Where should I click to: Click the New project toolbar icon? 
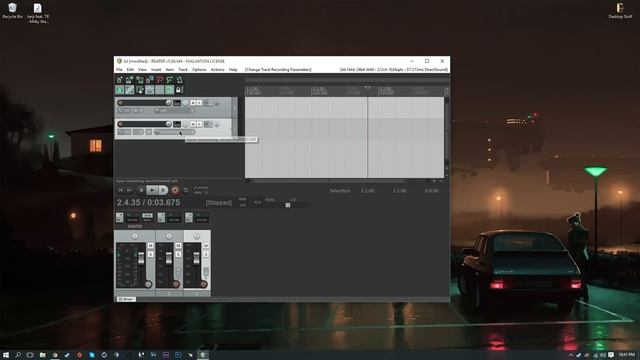pos(120,80)
